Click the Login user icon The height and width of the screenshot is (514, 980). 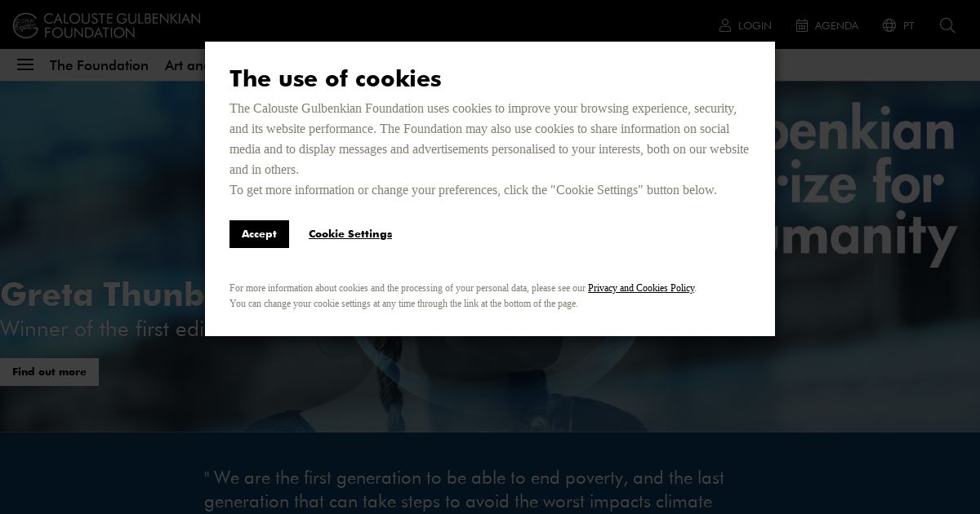coord(725,25)
